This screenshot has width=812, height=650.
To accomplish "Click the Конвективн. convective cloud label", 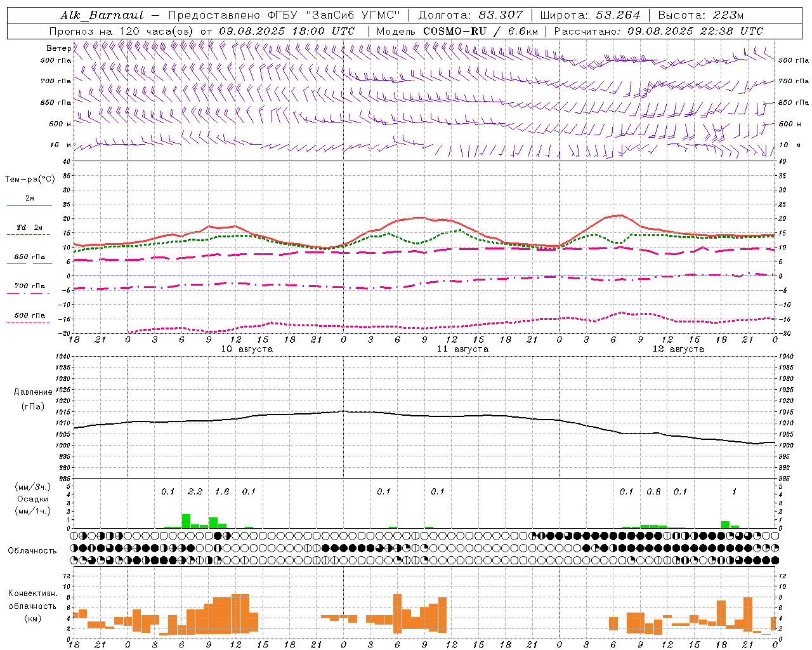I will (x=32, y=594).
